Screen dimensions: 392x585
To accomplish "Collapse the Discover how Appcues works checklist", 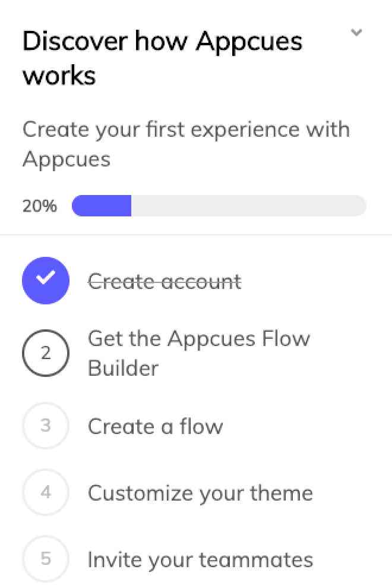I will click(357, 33).
